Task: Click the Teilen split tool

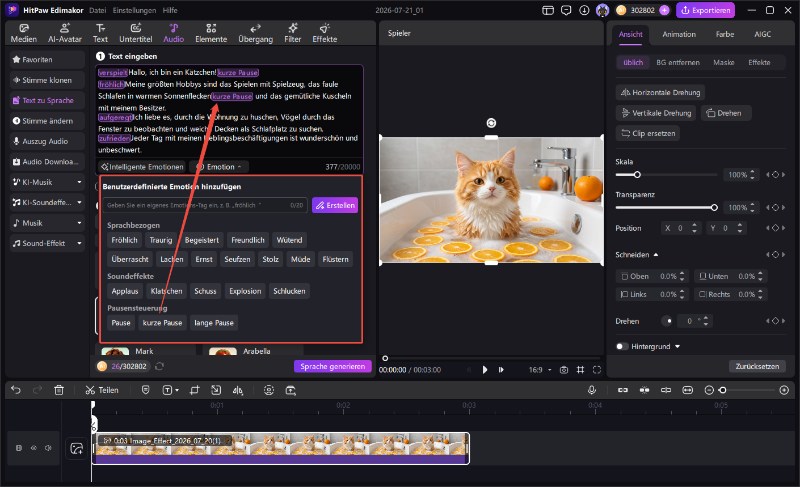Action: click(x=102, y=390)
